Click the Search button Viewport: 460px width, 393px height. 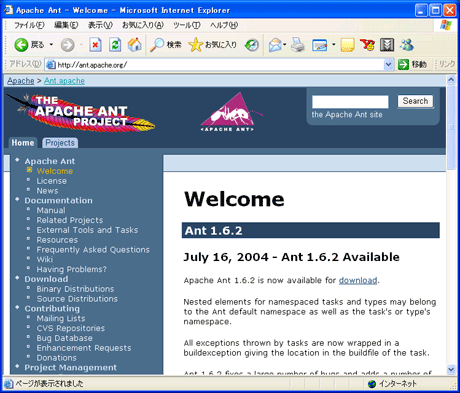[x=415, y=101]
